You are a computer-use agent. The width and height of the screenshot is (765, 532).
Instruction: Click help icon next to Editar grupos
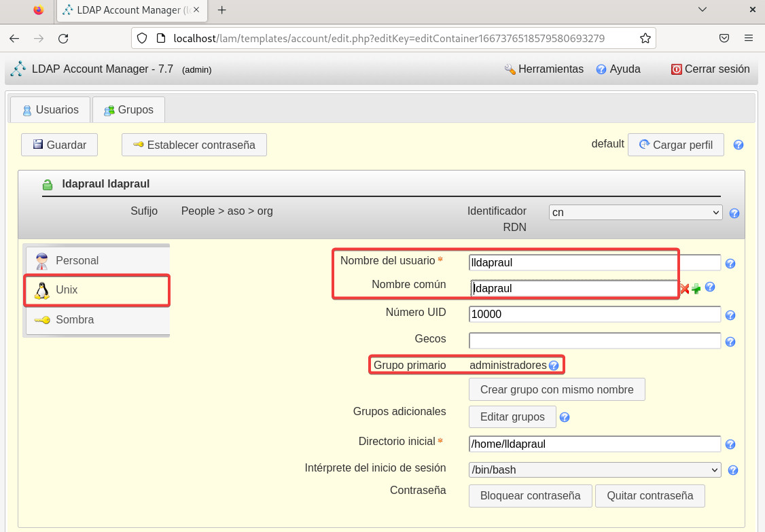click(x=564, y=417)
